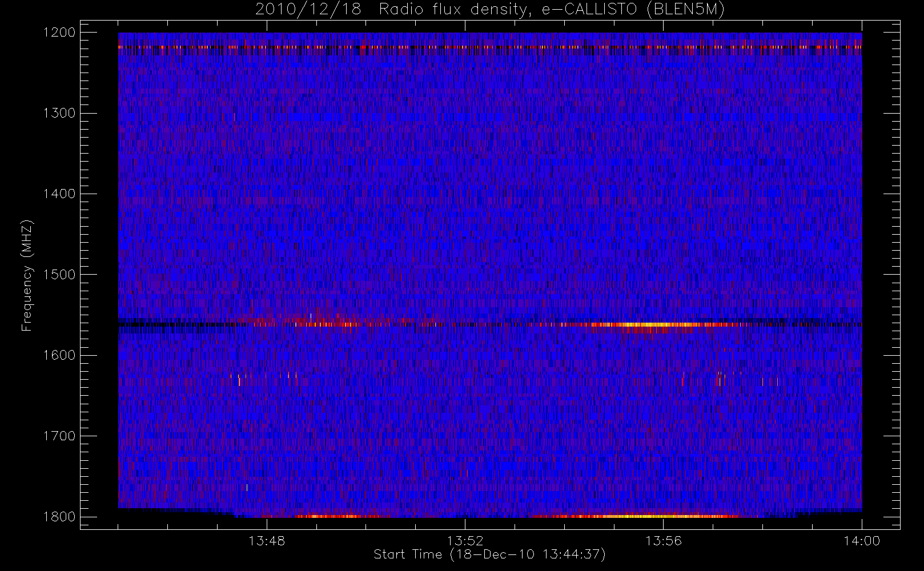Click the 1200 frequency tick label
Viewport: 924px width, 571px height.
pos(59,33)
